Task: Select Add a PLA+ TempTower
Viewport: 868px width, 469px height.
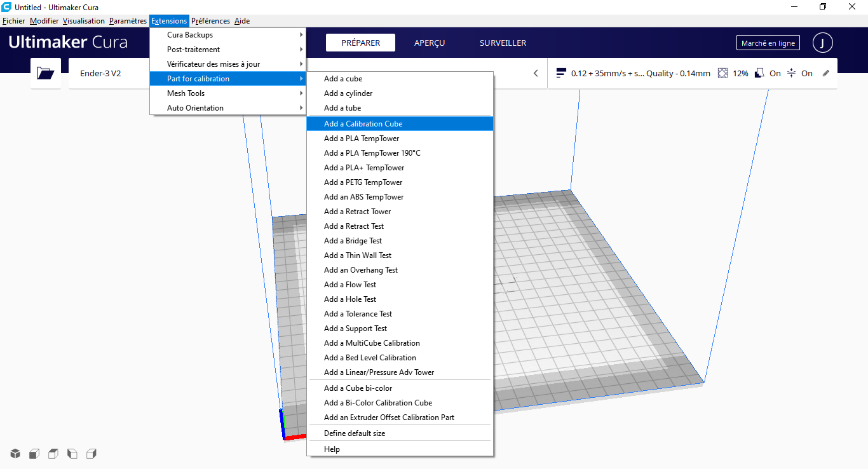Action: click(400, 168)
